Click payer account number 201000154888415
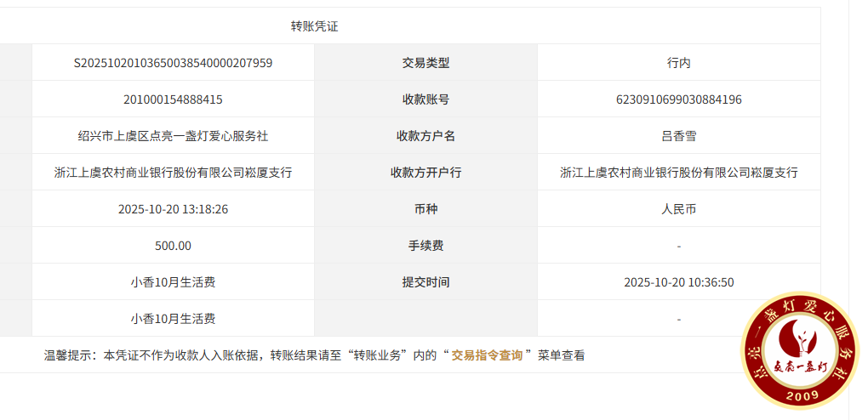Screen dimensions: 868x420 click(174, 99)
